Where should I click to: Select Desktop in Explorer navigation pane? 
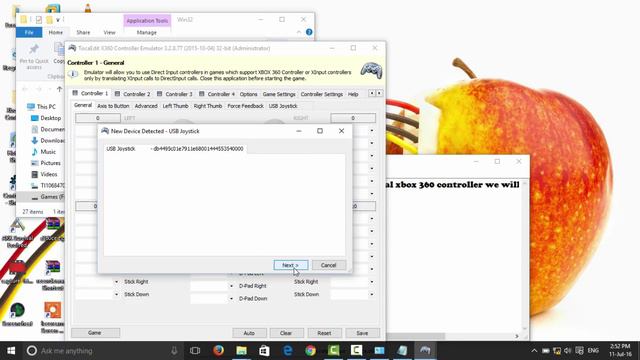(x=46, y=118)
